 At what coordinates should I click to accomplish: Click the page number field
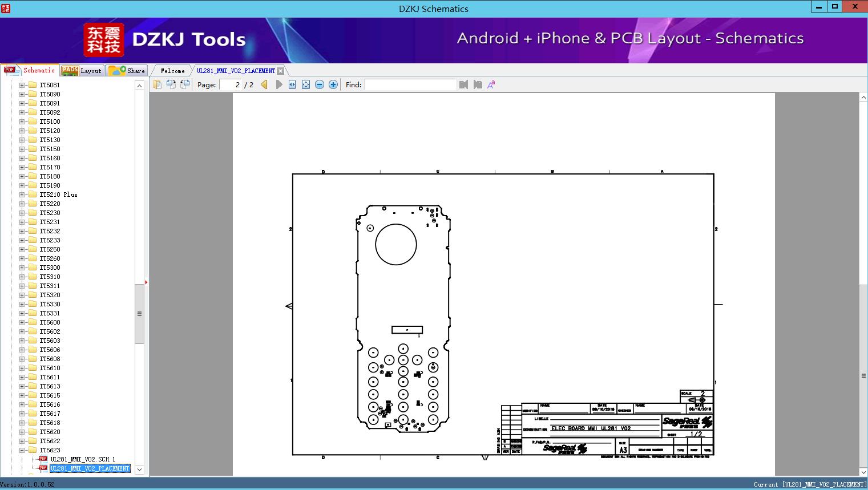[231, 84]
